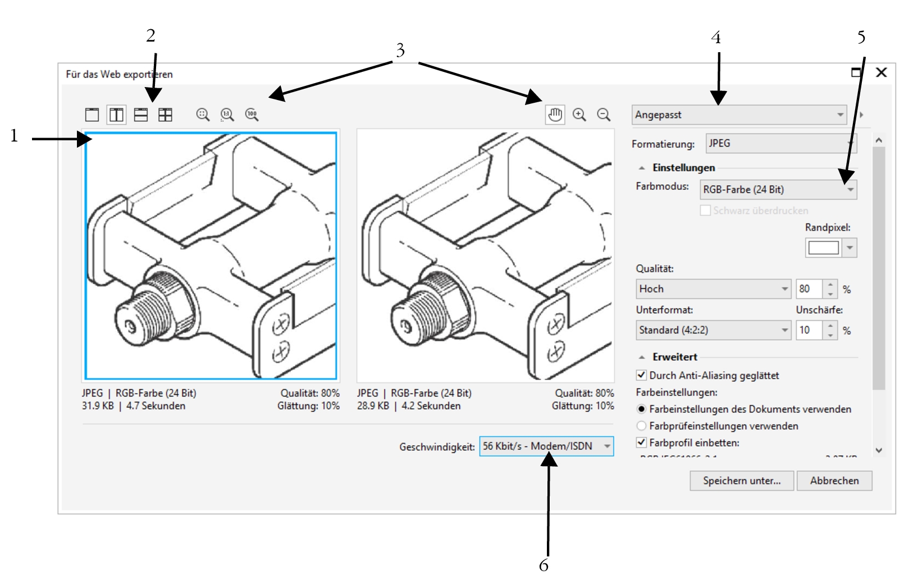The height and width of the screenshot is (588, 904).
Task: Click the Abbrechen button
Action: (x=834, y=481)
